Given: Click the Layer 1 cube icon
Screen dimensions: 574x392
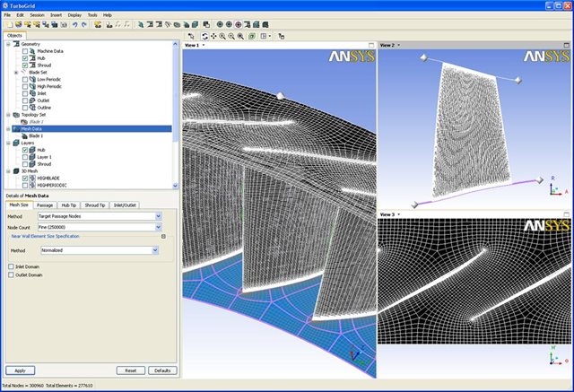Looking at the screenshot, I should tap(32, 157).
